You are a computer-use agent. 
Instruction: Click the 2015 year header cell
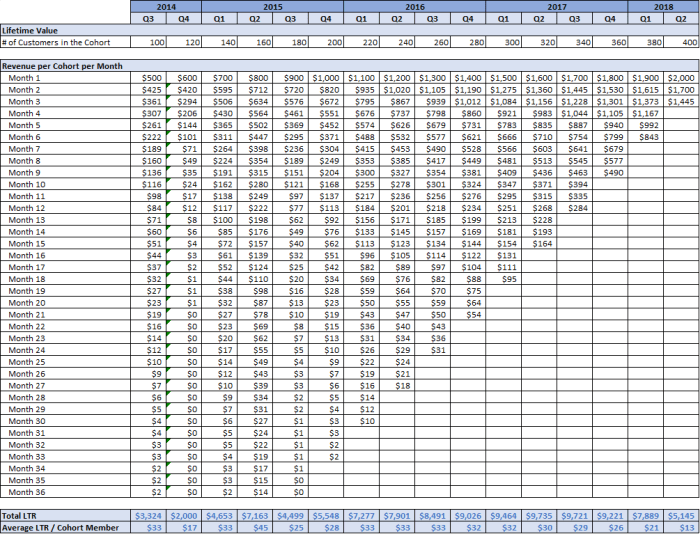(272, 6)
